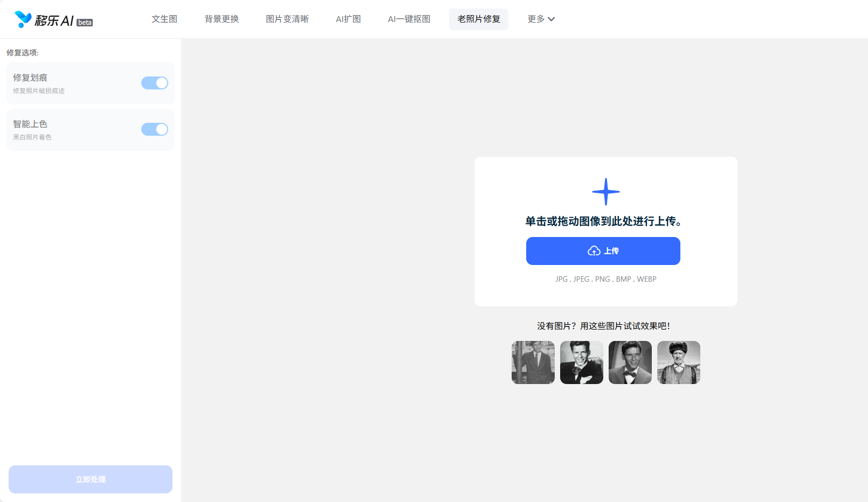This screenshot has width=868, height=502.
Task: Choose the sample photo of man standing outdoors
Action: (533, 362)
